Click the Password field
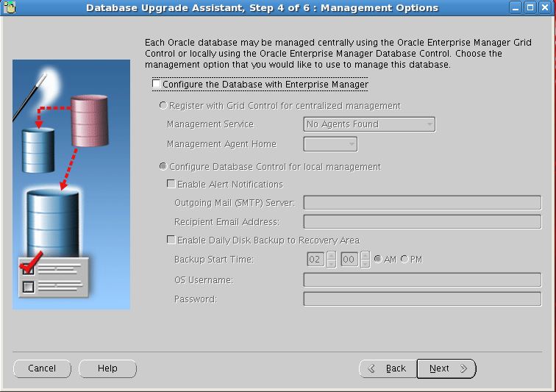The width and height of the screenshot is (556, 392). pyautogui.click(x=422, y=299)
